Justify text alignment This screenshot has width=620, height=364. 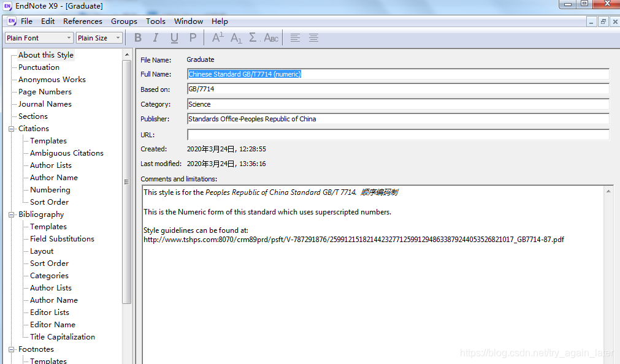(313, 37)
